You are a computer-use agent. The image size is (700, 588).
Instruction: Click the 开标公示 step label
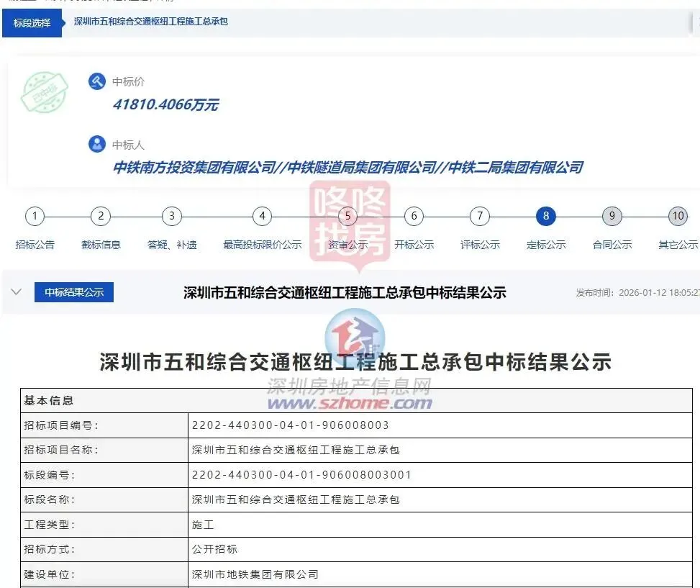pyautogui.click(x=414, y=245)
